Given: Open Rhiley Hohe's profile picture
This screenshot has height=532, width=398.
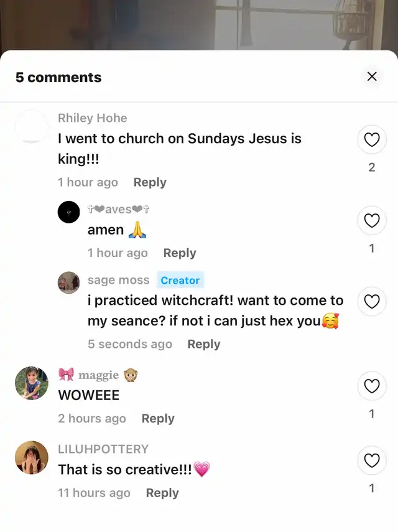Looking at the screenshot, I should [31, 126].
